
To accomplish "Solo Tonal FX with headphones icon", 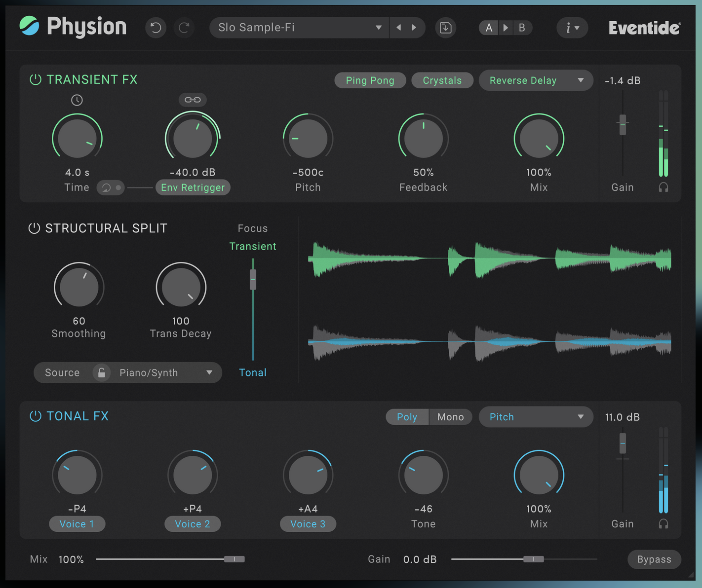I will (x=663, y=524).
